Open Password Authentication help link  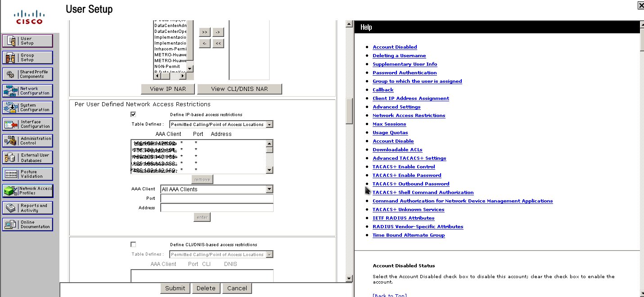click(x=405, y=72)
